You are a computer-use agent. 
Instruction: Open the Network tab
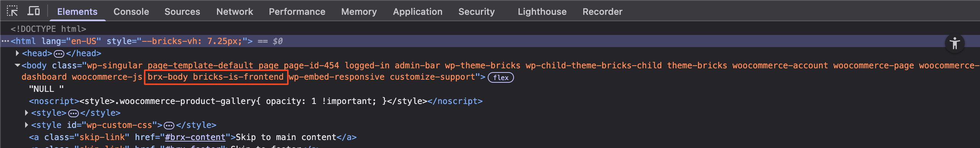click(x=235, y=11)
